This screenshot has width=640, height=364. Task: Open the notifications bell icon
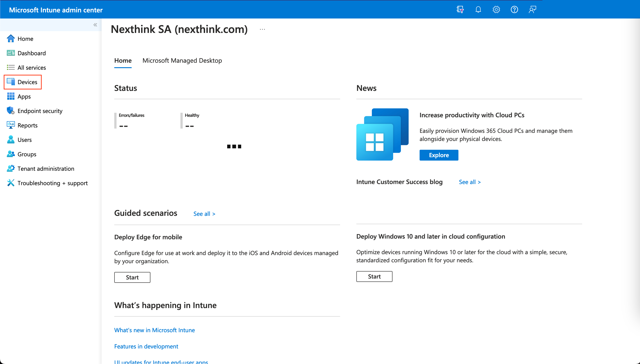(x=478, y=10)
